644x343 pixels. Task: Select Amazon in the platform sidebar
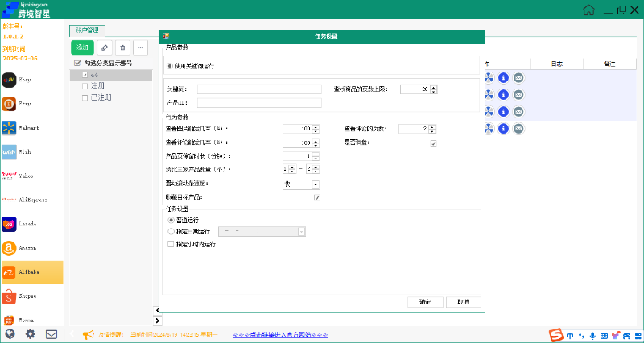(32, 248)
